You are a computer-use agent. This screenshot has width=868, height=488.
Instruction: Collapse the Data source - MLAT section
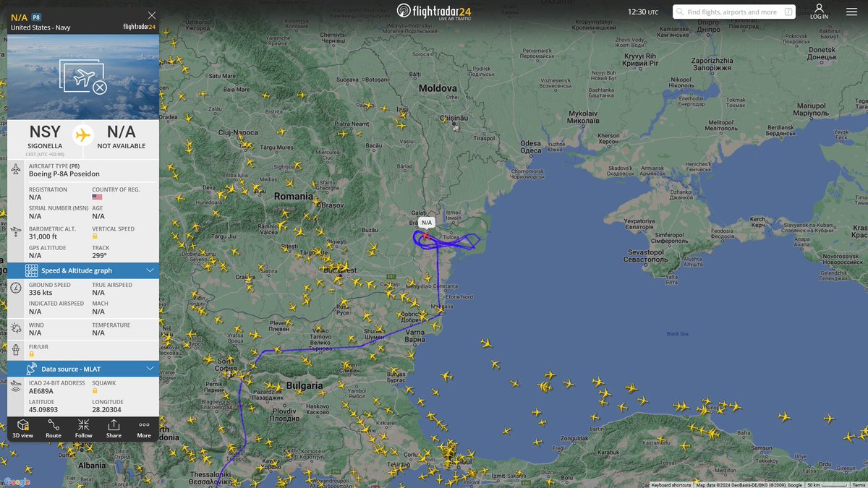tap(150, 369)
